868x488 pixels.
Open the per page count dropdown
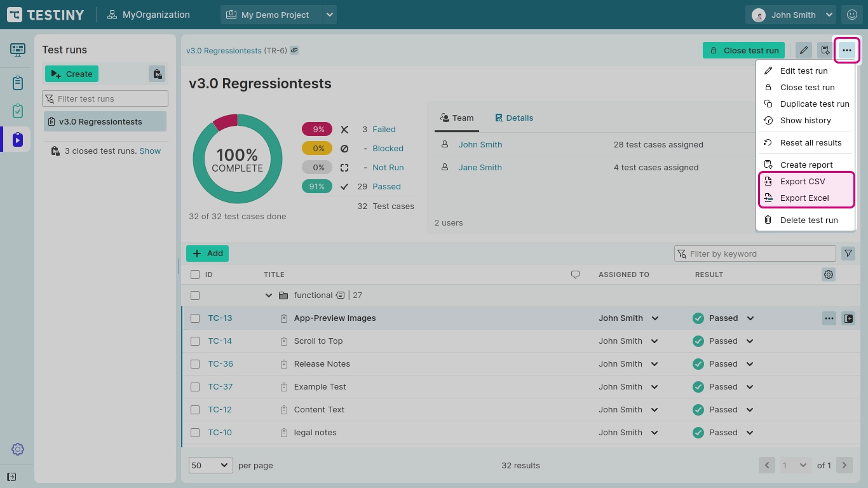(210, 465)
